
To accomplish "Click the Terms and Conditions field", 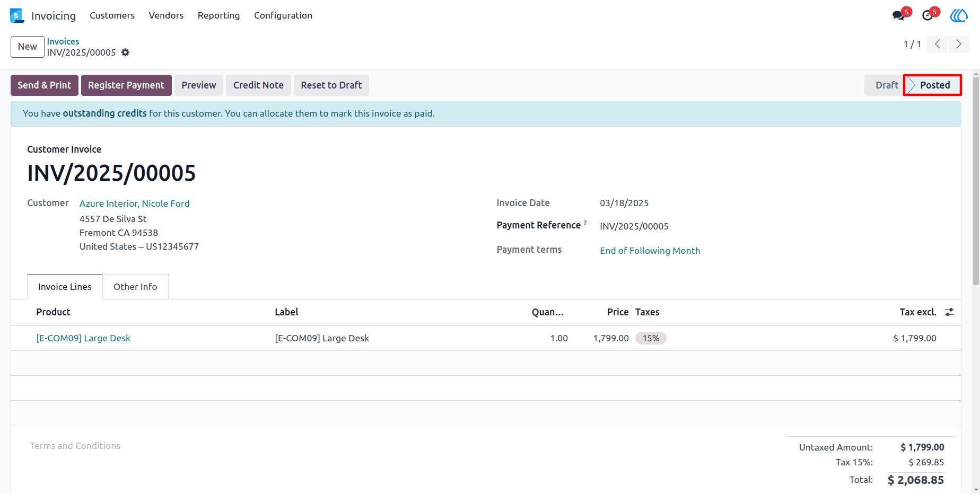I will [75, 446].
